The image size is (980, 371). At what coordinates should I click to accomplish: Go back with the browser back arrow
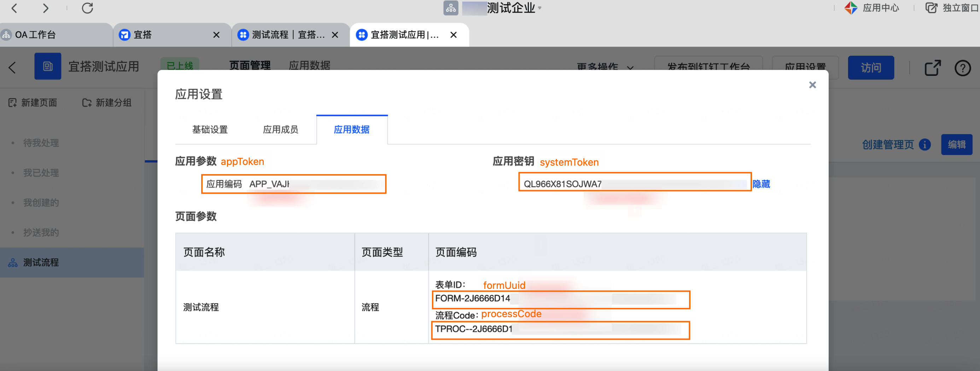[x=14, y=8]
